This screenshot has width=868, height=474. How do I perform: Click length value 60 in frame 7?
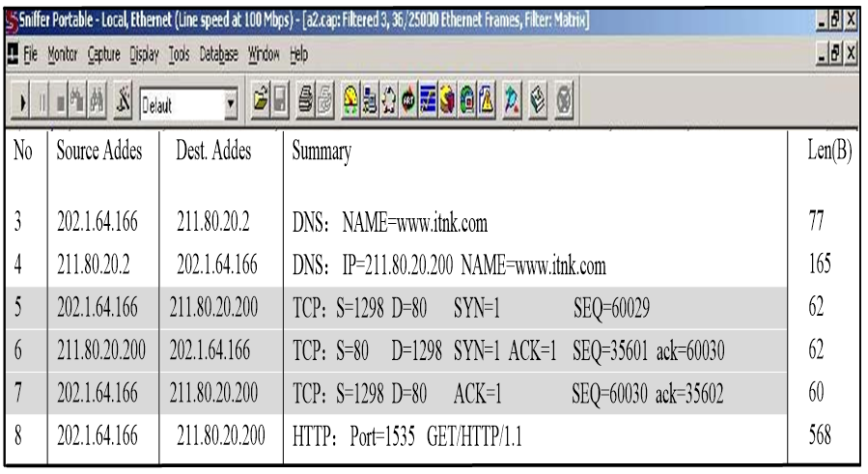coord(817,392)
